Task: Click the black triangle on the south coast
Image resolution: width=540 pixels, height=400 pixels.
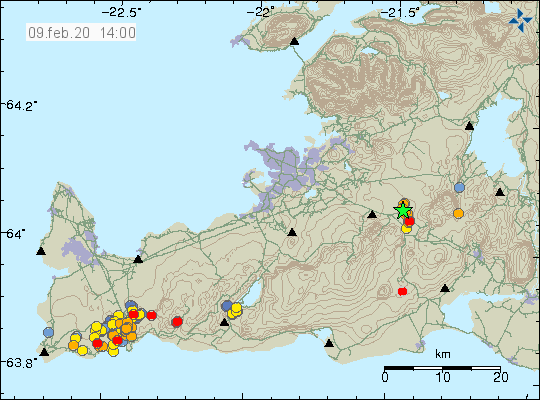Action: pyautogui.click(x=329, y=343)
